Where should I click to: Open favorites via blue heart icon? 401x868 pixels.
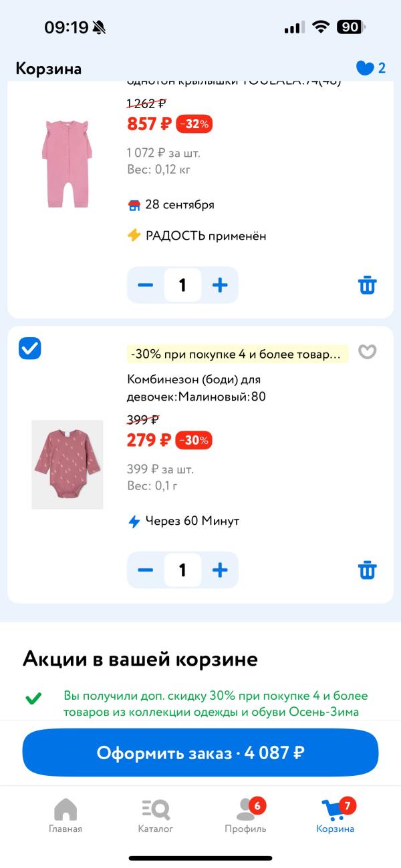[365, 68]
